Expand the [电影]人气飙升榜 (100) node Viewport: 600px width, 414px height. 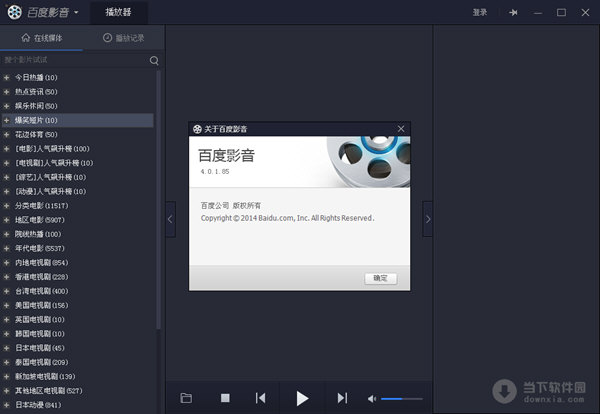[x=7, y=149]
